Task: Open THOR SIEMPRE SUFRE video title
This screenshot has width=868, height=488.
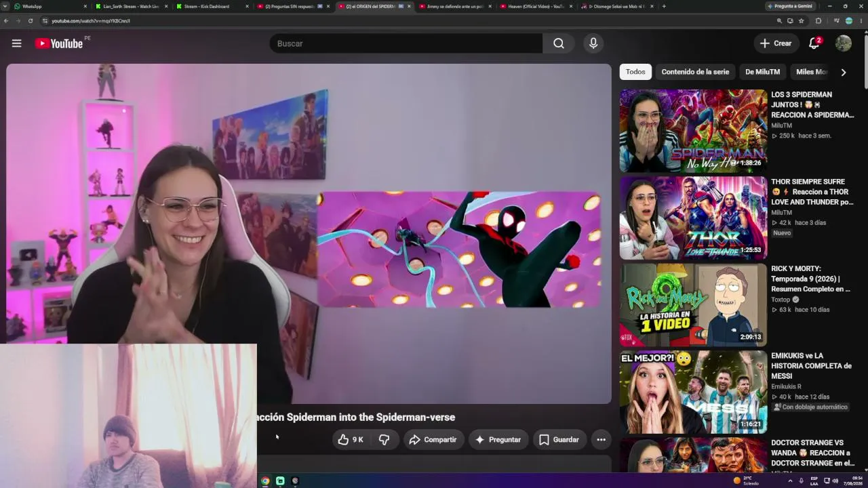Action: [812, 192]
